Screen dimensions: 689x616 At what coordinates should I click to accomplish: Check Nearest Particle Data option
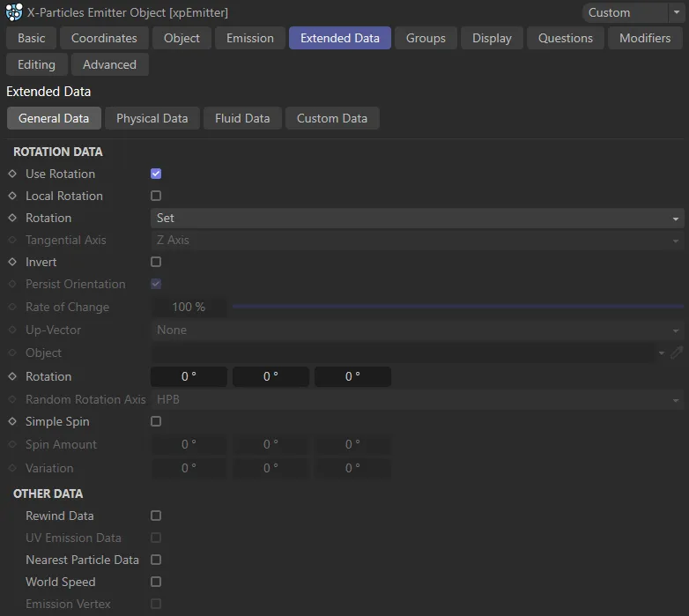click(156, 560)
